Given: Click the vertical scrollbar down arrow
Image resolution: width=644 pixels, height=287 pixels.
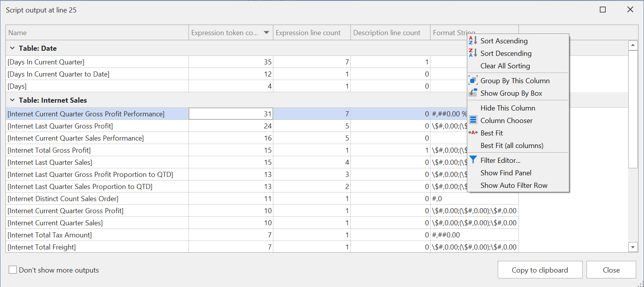Looking at the screenshot, I should pos(633,247).
